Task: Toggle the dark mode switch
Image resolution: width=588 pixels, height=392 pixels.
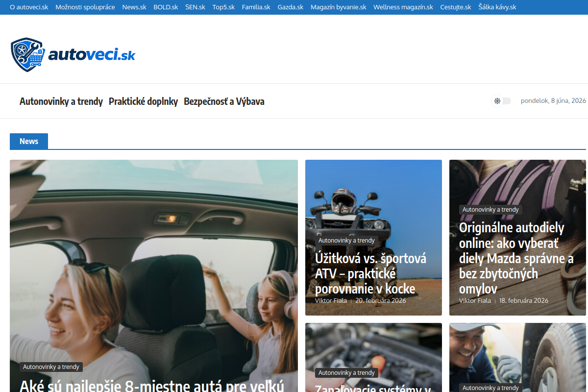Action: coord(502,101)
